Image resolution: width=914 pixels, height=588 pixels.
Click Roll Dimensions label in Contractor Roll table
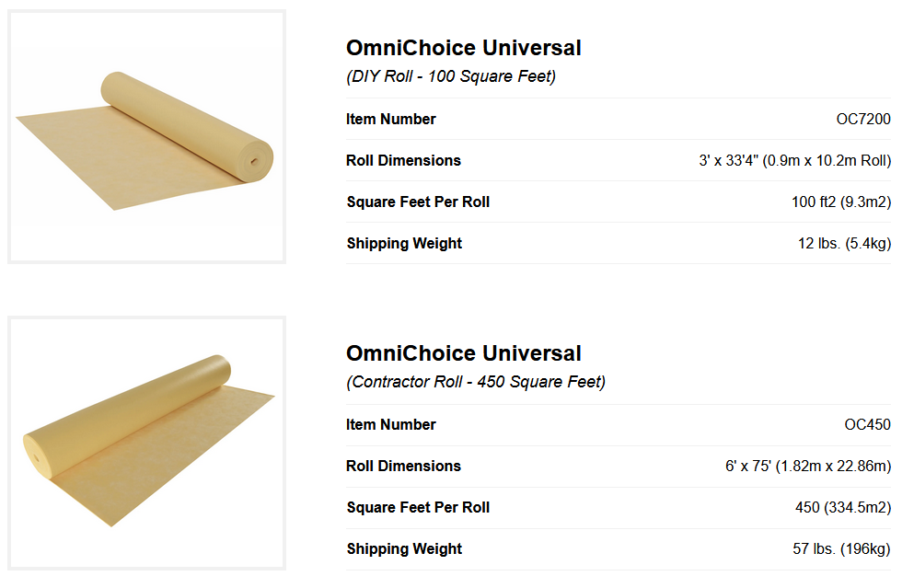[x=403, y=466]
